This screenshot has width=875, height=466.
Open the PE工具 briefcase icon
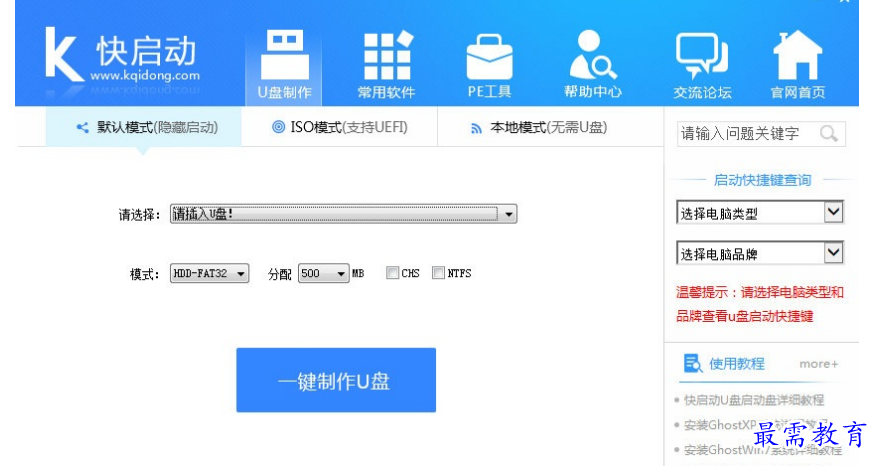(489, 57)
